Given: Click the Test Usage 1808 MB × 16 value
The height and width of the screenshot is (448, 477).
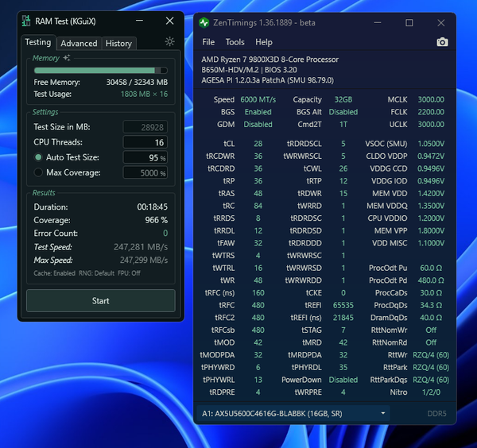Looking at the screenshot, I should (x=144, y=95).
